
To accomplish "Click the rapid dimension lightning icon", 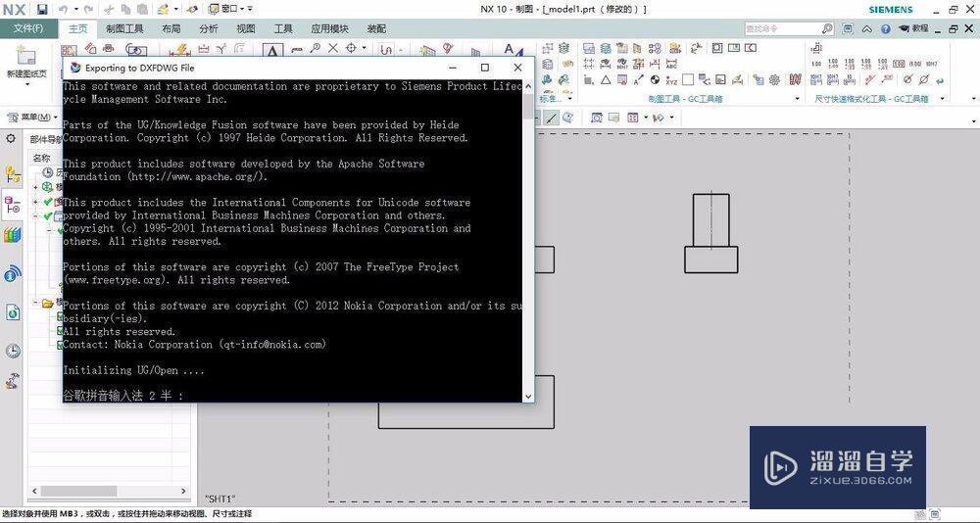I will click(x=179, y=49).
